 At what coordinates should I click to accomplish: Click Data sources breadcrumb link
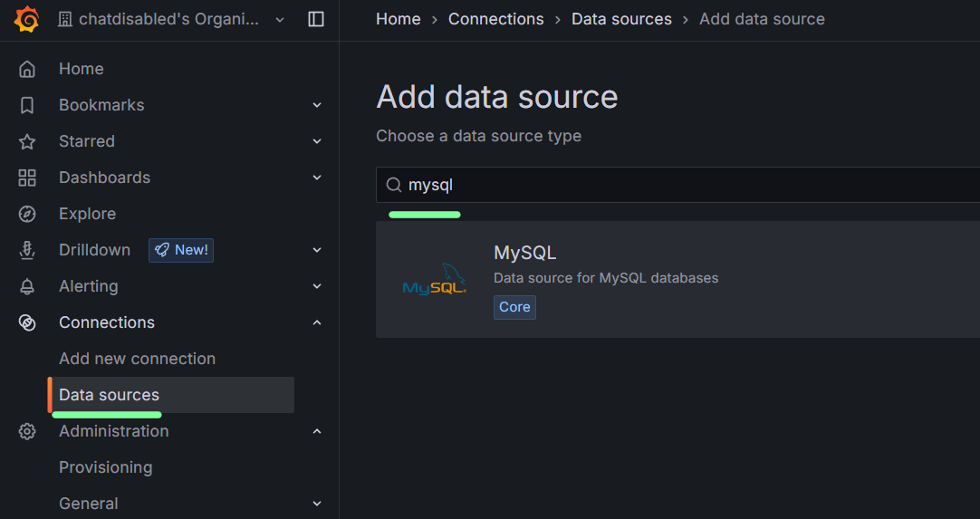click(622, 19)
